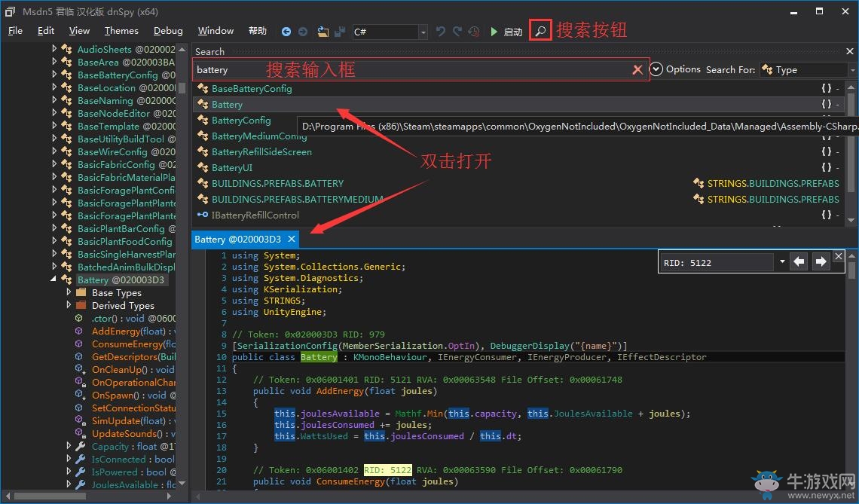Click the open file folder icon

[x=323, y=32]
